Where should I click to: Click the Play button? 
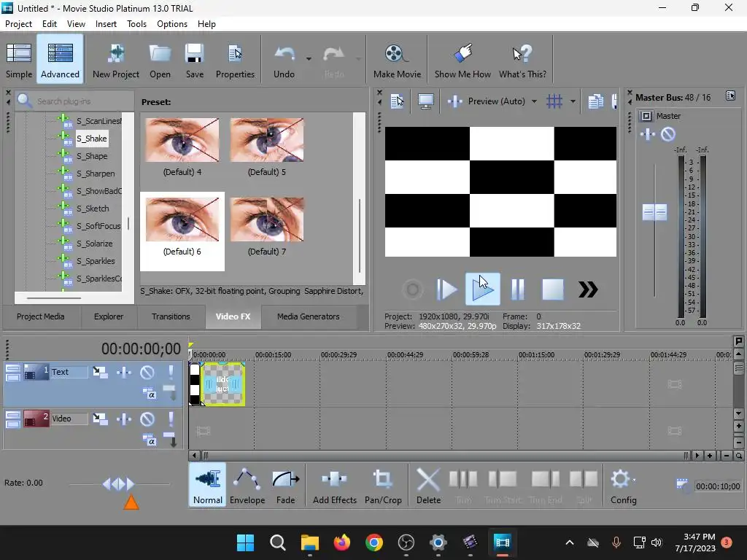point(483,289)
